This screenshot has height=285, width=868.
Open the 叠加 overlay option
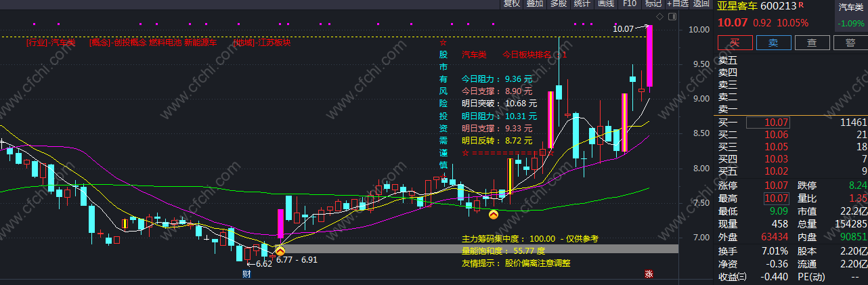tap(535, 3)
